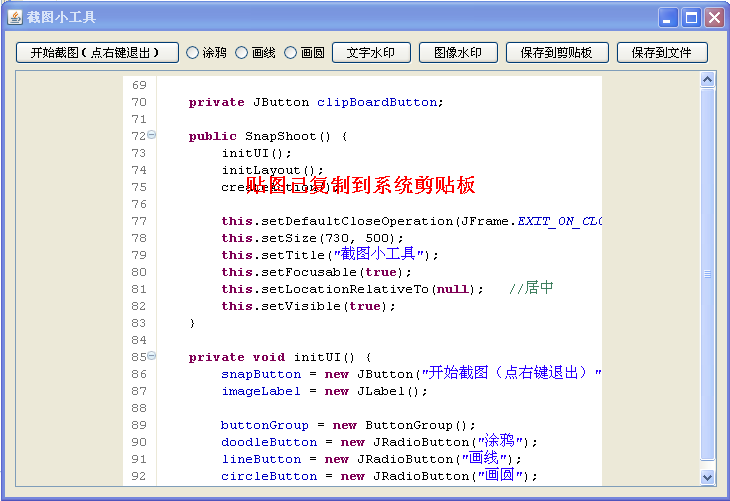The width and height of the screenshot is (730, 501).
Task: Click the '//居中' comment text
Action: (x=531, y=288)
